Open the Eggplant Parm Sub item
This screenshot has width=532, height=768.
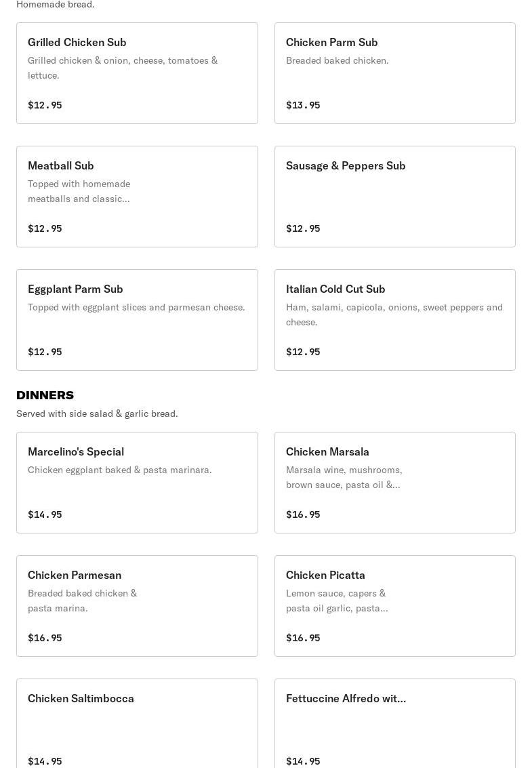tap(137, 320)
